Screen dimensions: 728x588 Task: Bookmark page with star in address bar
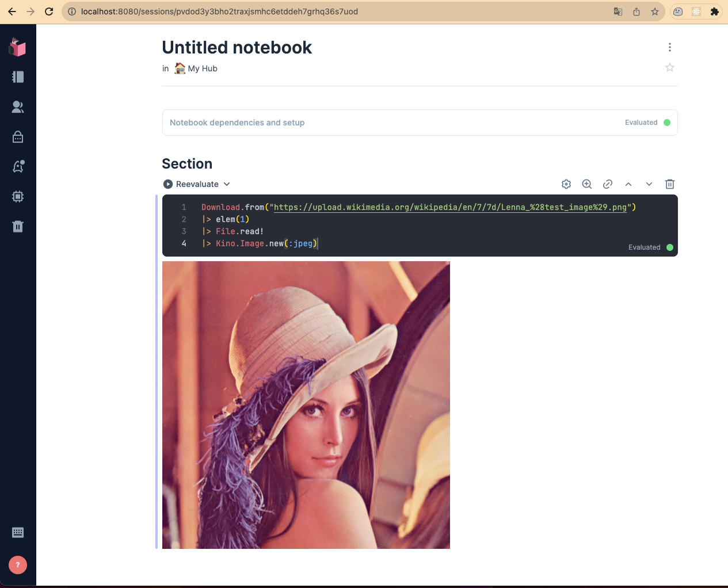(x=655, y=12)
